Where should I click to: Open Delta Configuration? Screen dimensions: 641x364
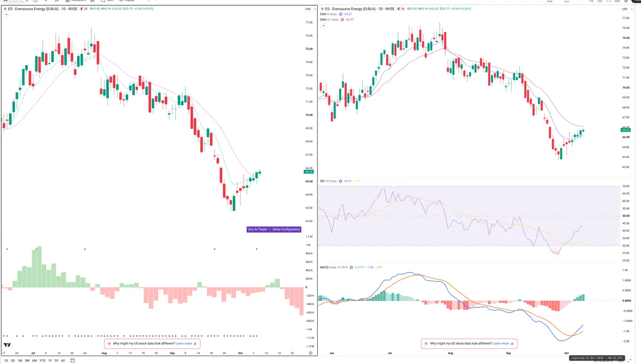[287, 230]
